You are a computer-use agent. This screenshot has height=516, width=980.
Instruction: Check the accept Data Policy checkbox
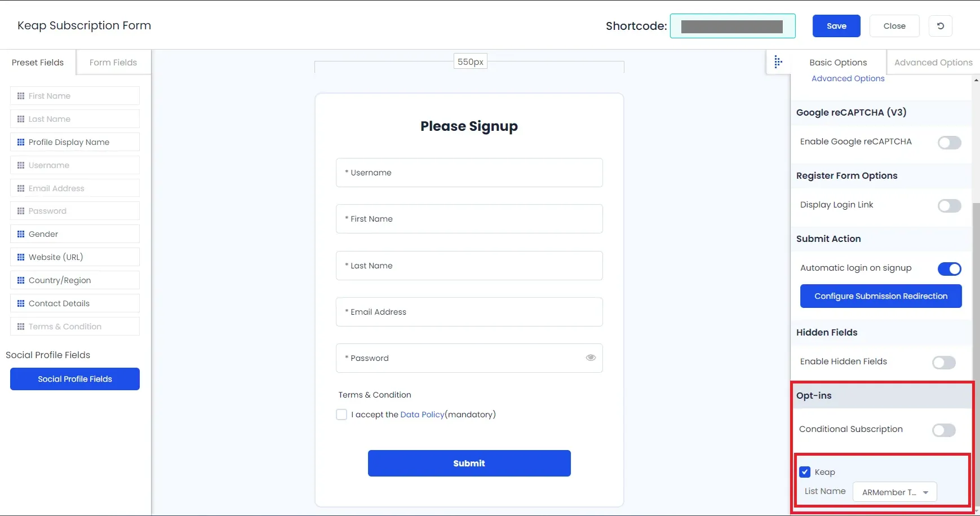click(342, 414)
